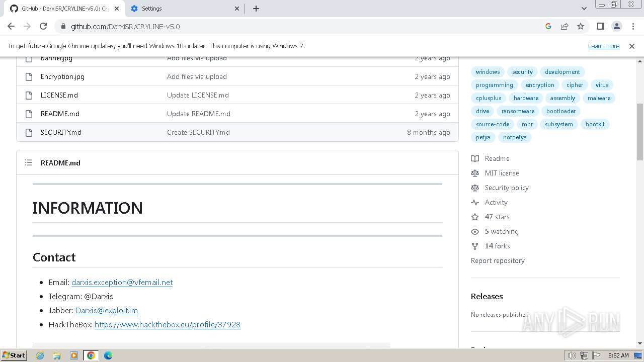The height and width of the screenshot is (362, 644).
Task: Open a new tab with the plus button
Action: (256, 9)
